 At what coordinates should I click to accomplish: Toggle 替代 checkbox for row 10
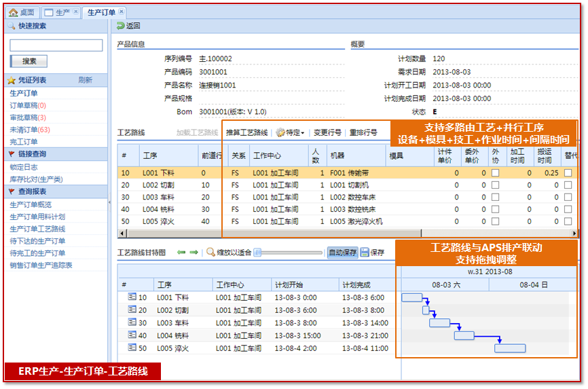[568, 172]
